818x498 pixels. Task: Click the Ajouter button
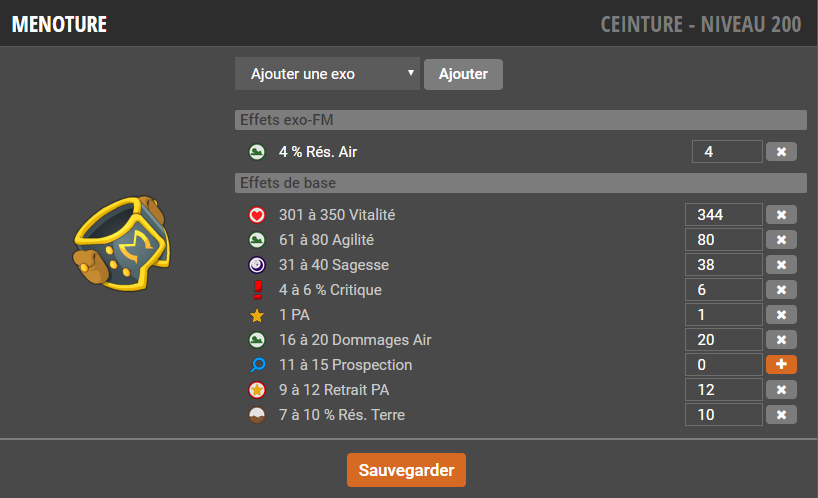pyautogui.click(x=463, y=74)
